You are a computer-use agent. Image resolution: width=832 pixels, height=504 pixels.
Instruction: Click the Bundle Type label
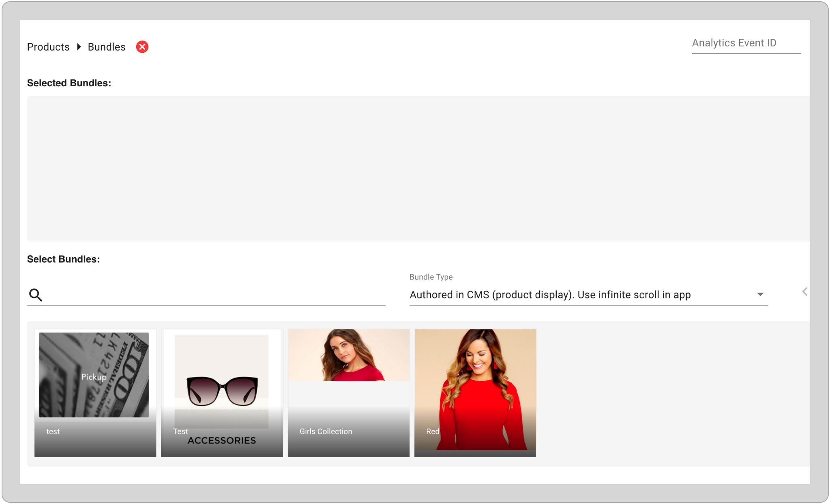[x=431, y=277]
